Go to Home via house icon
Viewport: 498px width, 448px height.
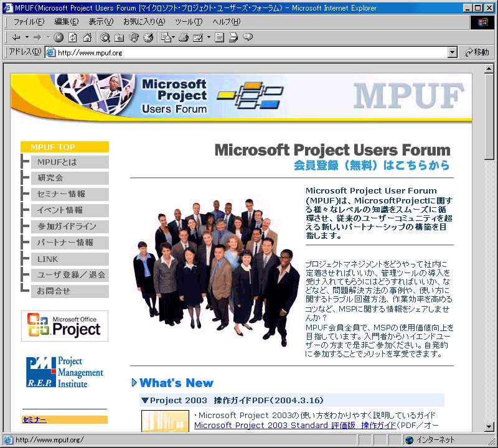click(87, 37)
